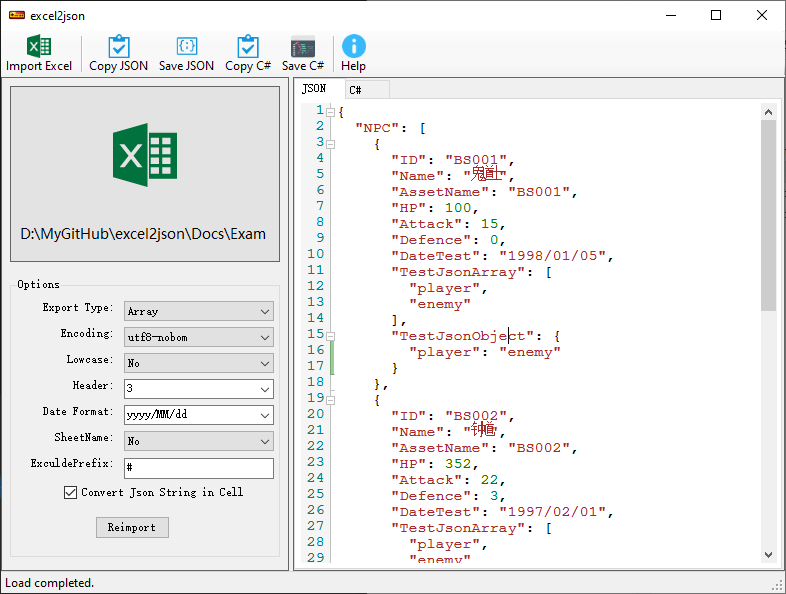Open the Lowcase dropdown
Screen dimensions: 786x594
click(x=199, y=363)
